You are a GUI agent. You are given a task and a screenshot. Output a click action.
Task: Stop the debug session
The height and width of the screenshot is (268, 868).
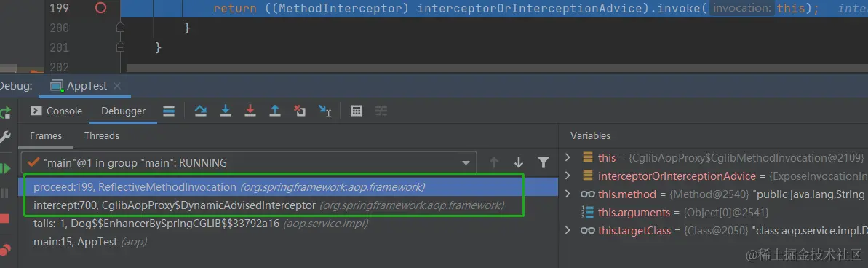5,218
